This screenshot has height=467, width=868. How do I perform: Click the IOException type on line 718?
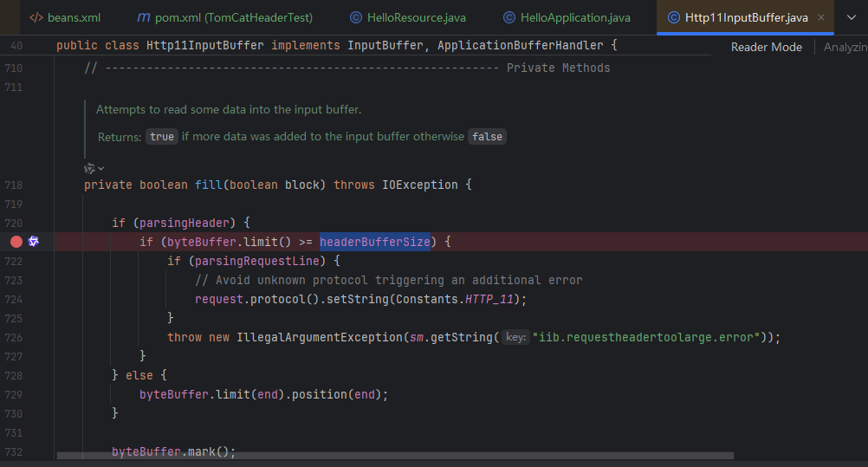pyautogui.click(x=419, y=185)
